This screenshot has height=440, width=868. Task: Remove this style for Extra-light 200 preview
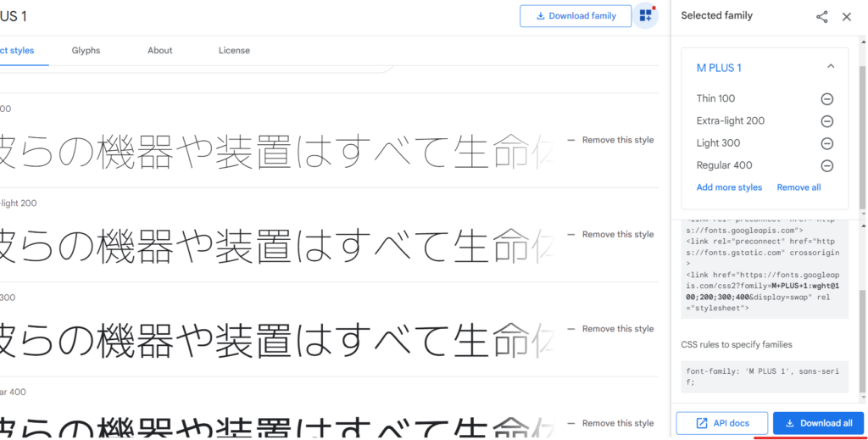610,234
